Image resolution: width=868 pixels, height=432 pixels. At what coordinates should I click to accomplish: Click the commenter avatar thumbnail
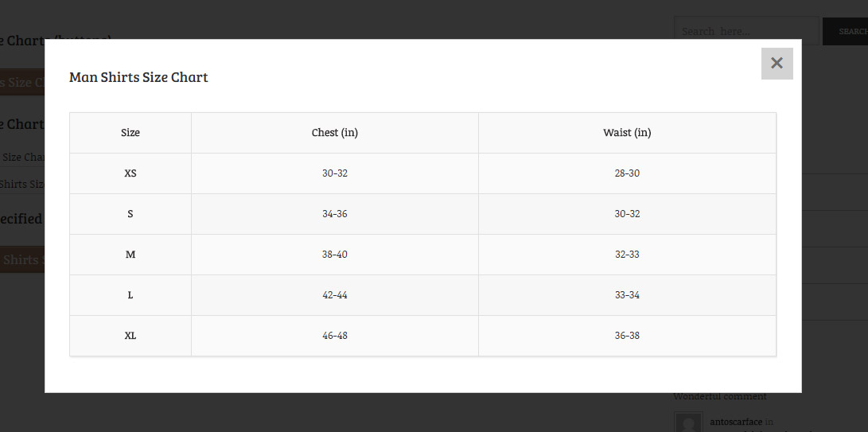688,422
